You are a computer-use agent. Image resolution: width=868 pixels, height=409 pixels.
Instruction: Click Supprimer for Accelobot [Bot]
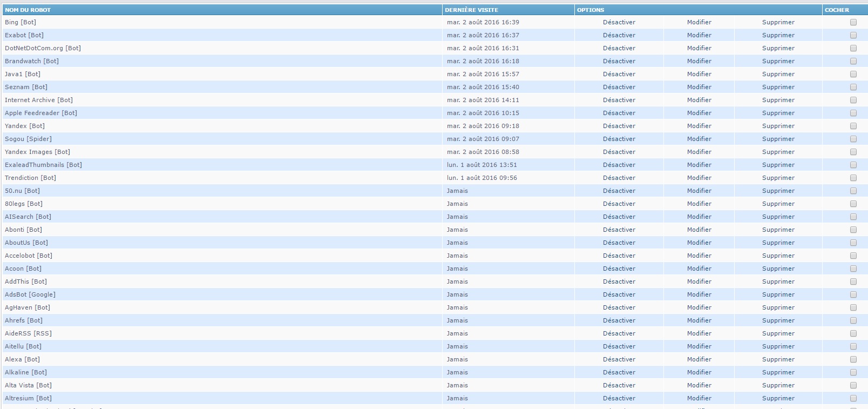click(x=778, y=256)
